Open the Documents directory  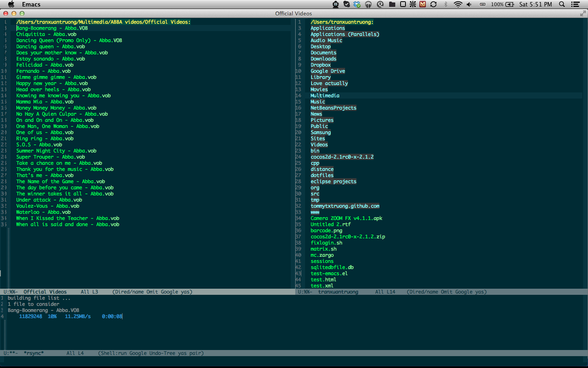(323, 53)
